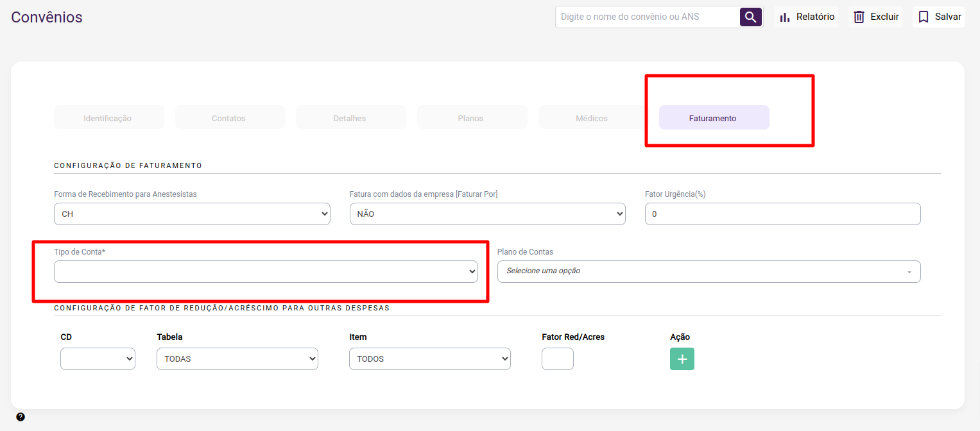980x431 pixels.
Task: Open the Planos tab
Action: pos(470,118)
